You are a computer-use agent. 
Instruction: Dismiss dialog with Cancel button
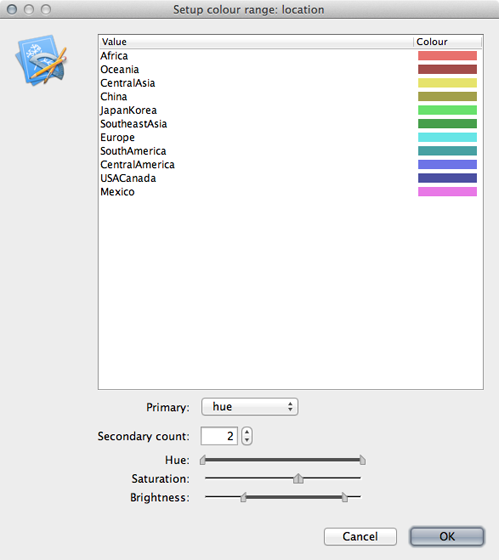coord(360,536)
